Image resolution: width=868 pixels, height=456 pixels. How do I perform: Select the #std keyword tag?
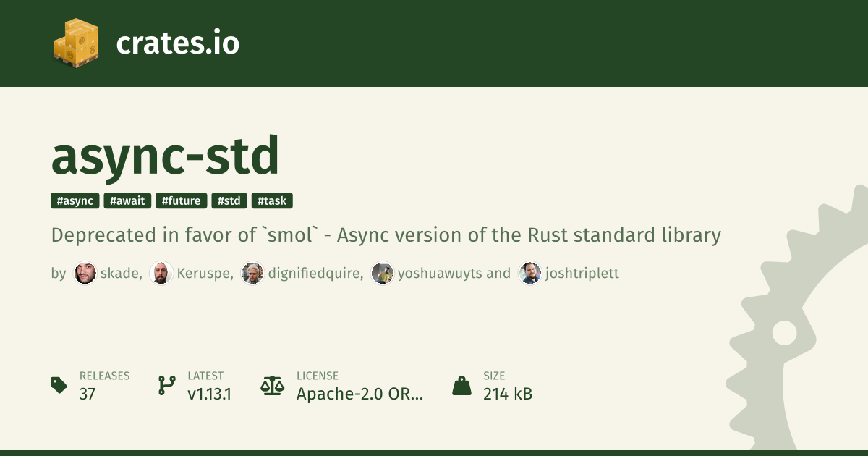tap(229, 201)
